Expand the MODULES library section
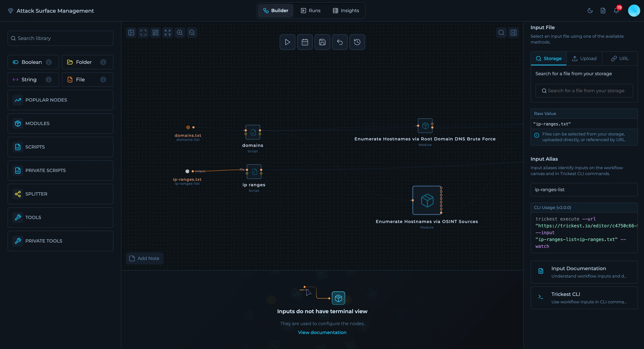Screen dimensions: 644x349 pyautogui.click(x=60, y=123)
